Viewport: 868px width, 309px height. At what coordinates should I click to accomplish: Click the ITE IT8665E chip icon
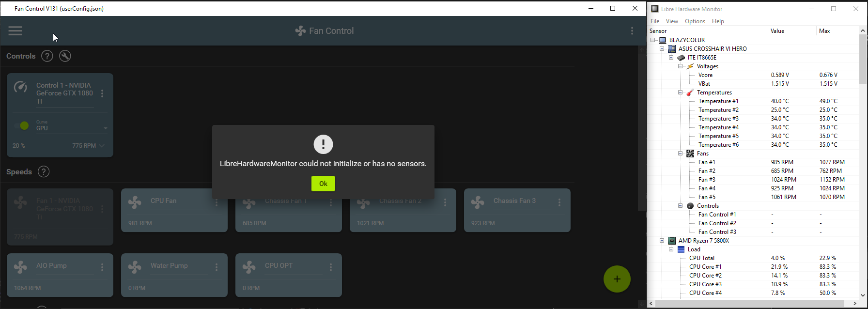tap(681, 58)
